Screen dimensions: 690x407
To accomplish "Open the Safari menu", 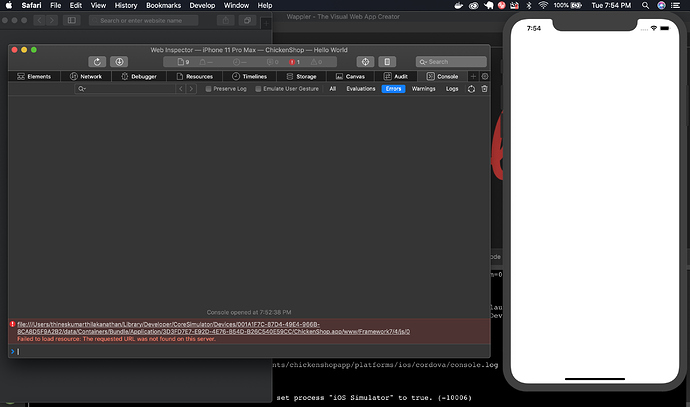I will (x=31, y=5).
